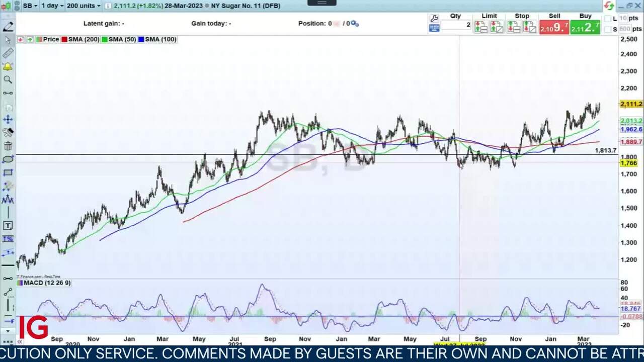Open the SB symbol dropdown
Image resolution: width=644 pixels, height=362 pixels.
[x=29, y=6]
